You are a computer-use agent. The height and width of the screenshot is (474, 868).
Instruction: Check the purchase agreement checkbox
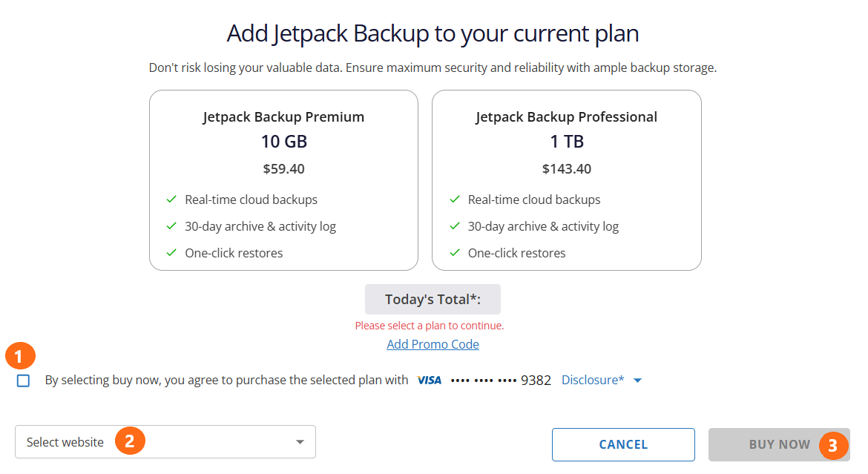click(x=22, y=380)
